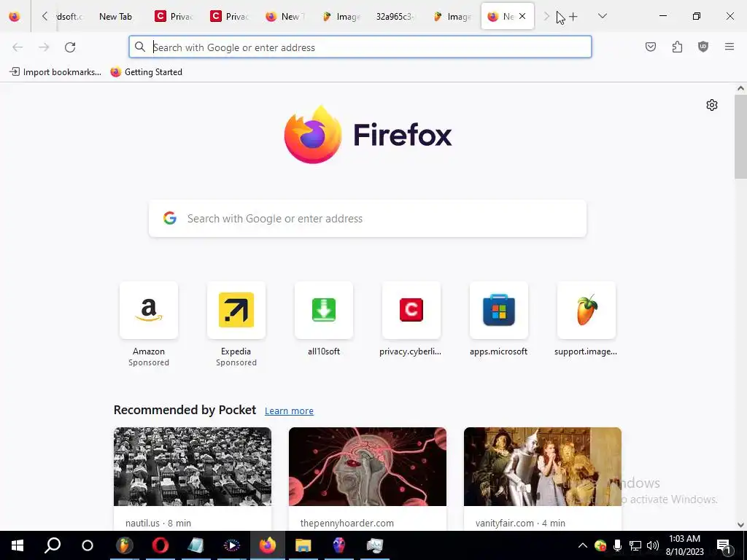747x560 pixels.
Task: Open the notification center icon
Action: [x=724, y=545]
